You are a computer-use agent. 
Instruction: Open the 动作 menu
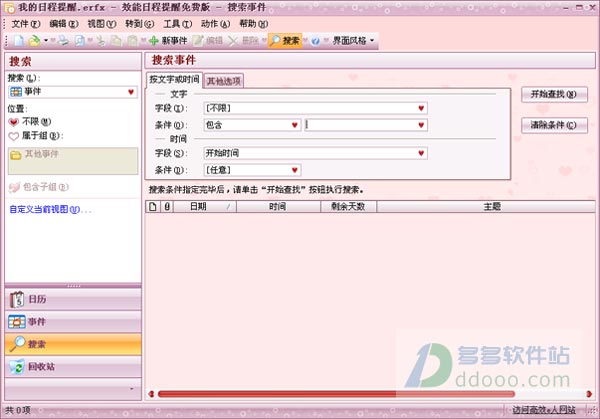[x=215, y=24]
